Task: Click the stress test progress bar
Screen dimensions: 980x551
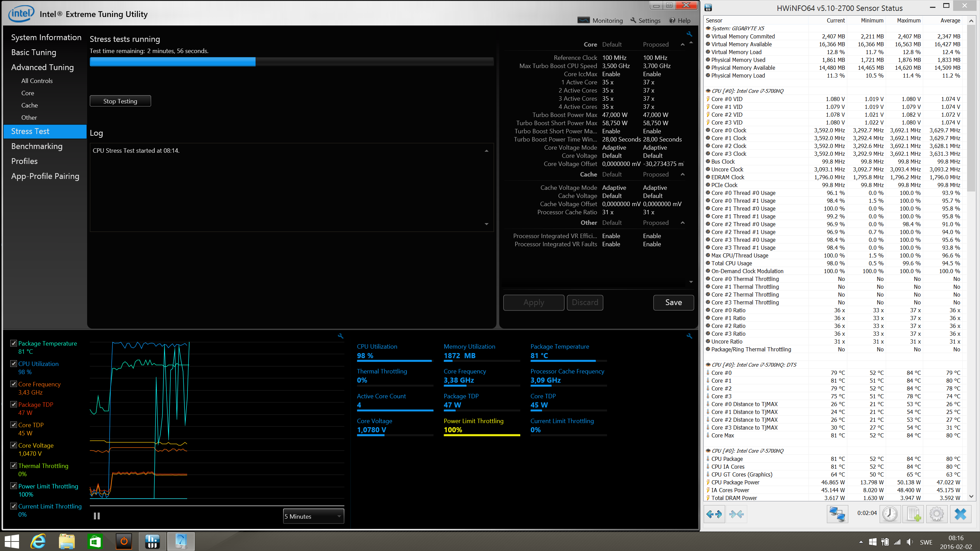Action: (x=291, y=62)
